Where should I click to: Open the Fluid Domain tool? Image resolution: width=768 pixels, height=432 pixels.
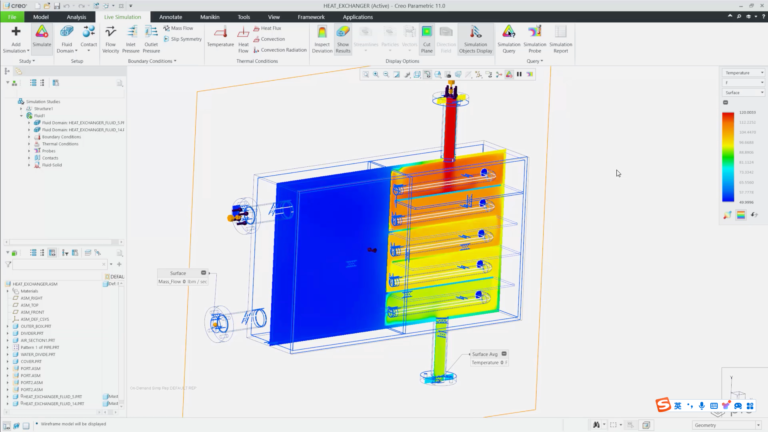point(67,39)
